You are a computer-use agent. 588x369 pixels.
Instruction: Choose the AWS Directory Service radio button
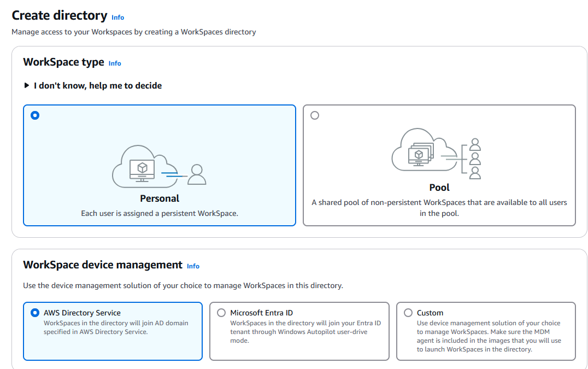click(x=36, y=313)
